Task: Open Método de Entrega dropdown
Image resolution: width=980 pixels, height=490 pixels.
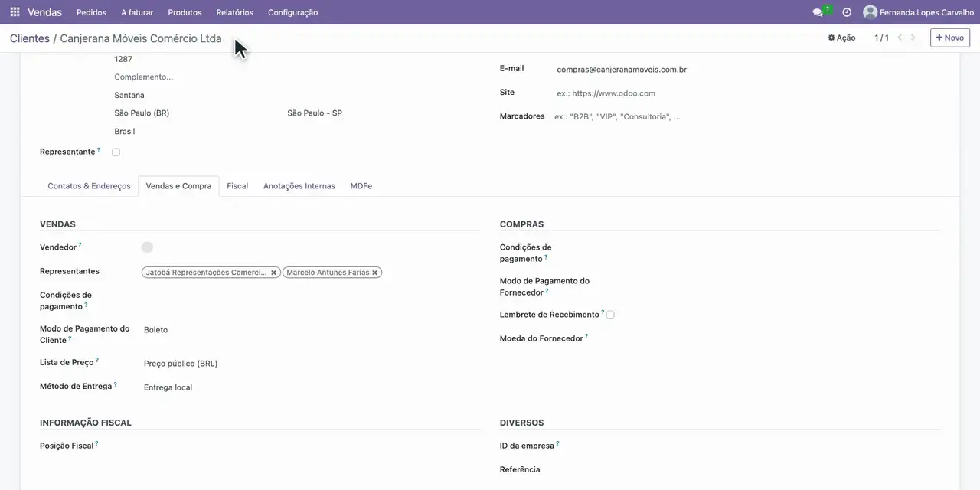Action: click(311, 387)
